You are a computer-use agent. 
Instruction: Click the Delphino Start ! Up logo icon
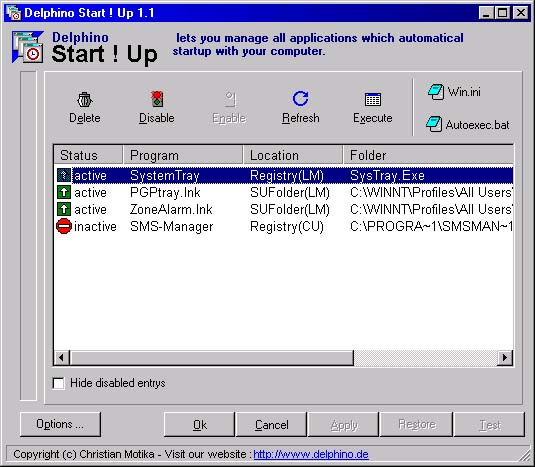tap(28, 47)
